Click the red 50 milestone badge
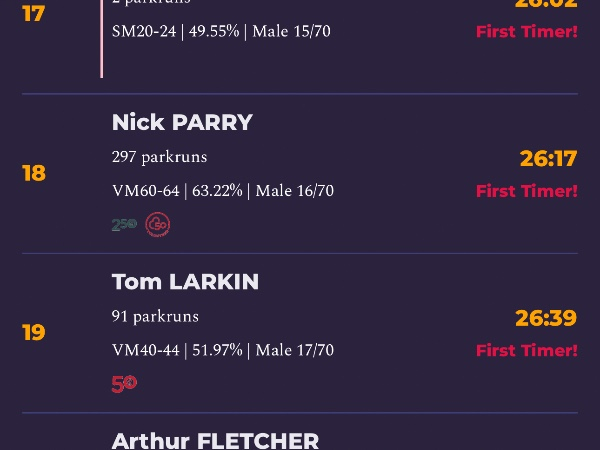The height and width of the screenshot is (450, 600). (124, 384)
